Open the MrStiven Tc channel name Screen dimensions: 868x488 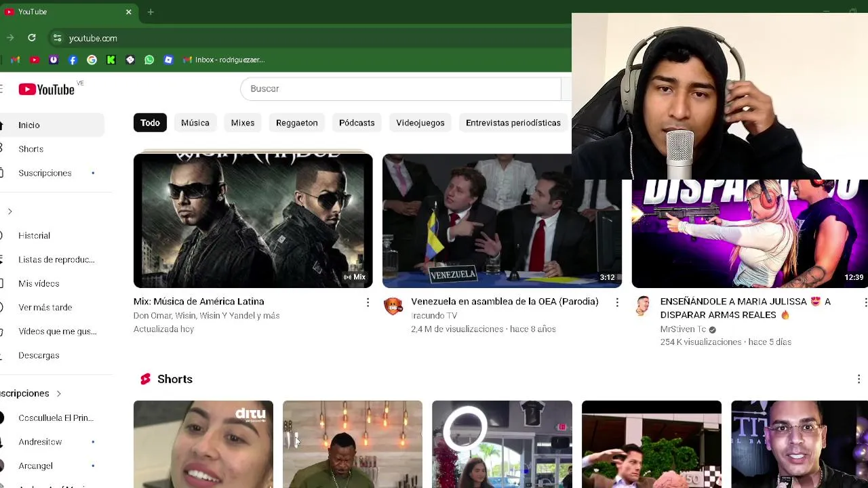[x=683, y=329]
